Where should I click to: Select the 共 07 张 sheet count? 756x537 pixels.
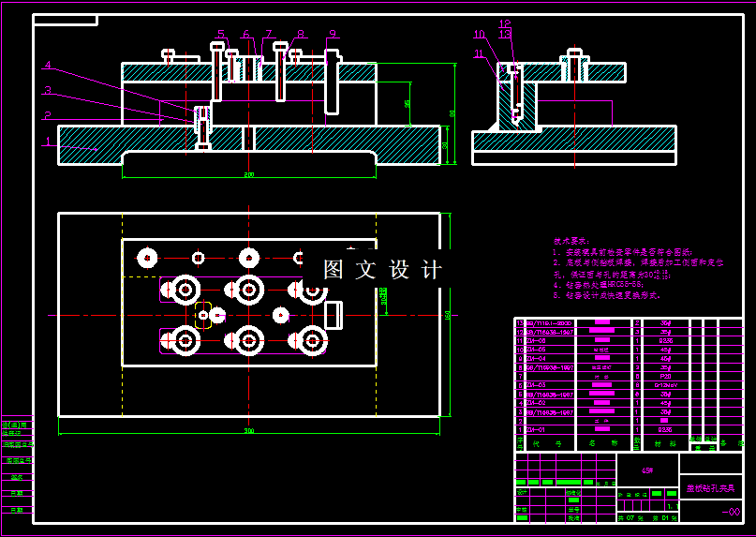[x=631, y=518]
